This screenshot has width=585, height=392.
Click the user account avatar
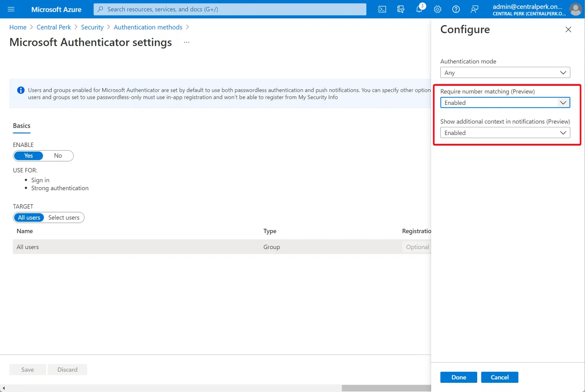coord(575,9)
